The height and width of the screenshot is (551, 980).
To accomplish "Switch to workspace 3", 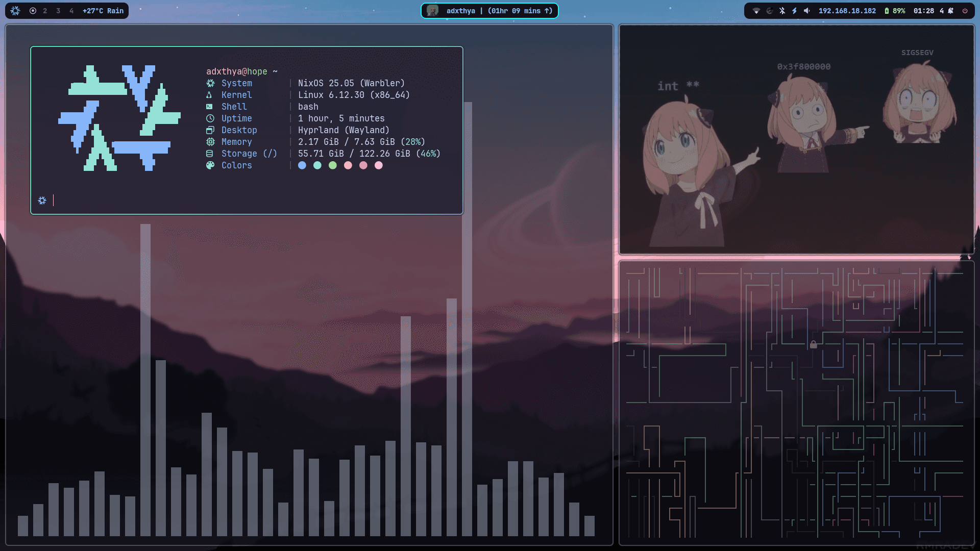I will click(x=58, y=11).
